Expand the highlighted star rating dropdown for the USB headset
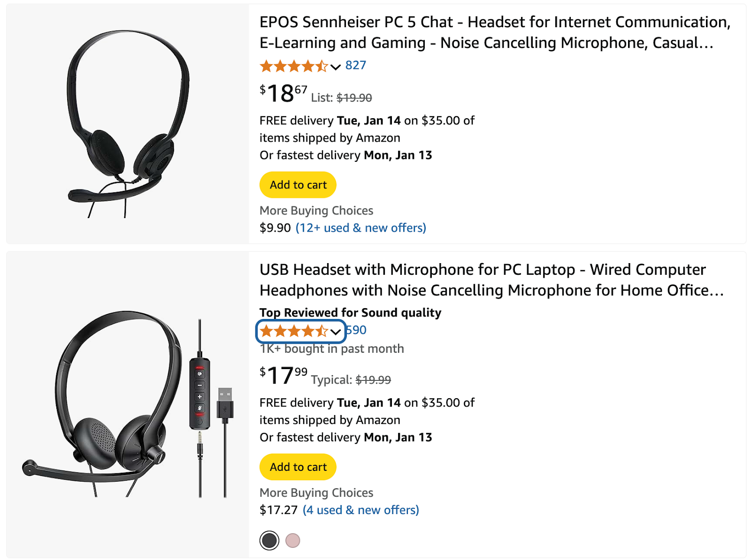Image resolution: width=751 pixels, height=560 pixels. [336, 332]
